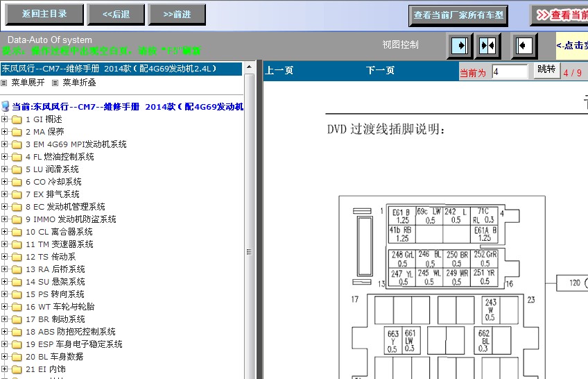This screenshot has height=379, width=588.
Task: Click folder icon of 13 RA 后桥系统
Action: (17, 269)
